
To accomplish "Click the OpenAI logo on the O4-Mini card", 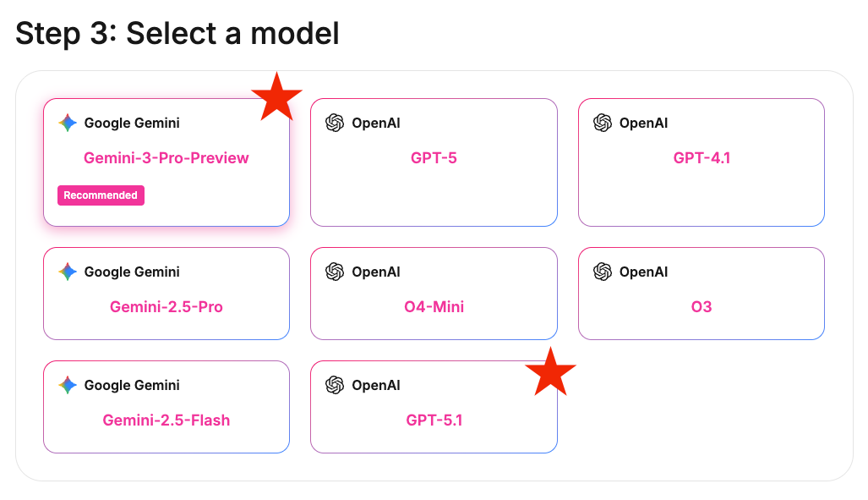I will click(335, 272).
